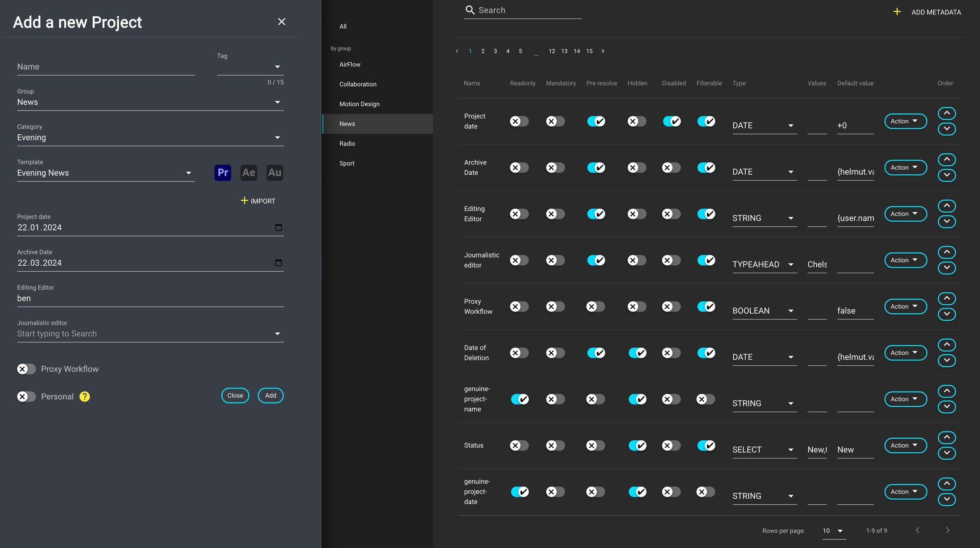Toggle Readonly for the Status row
Viewport: 980px width, 548px height.
pyautogui.click(x=519, y=446)
